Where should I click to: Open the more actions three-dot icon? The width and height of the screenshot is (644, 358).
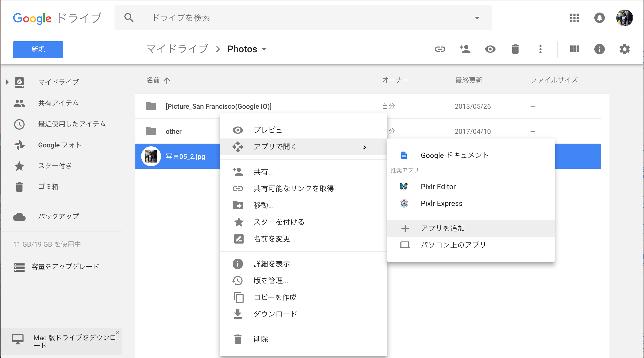(540, 49)
